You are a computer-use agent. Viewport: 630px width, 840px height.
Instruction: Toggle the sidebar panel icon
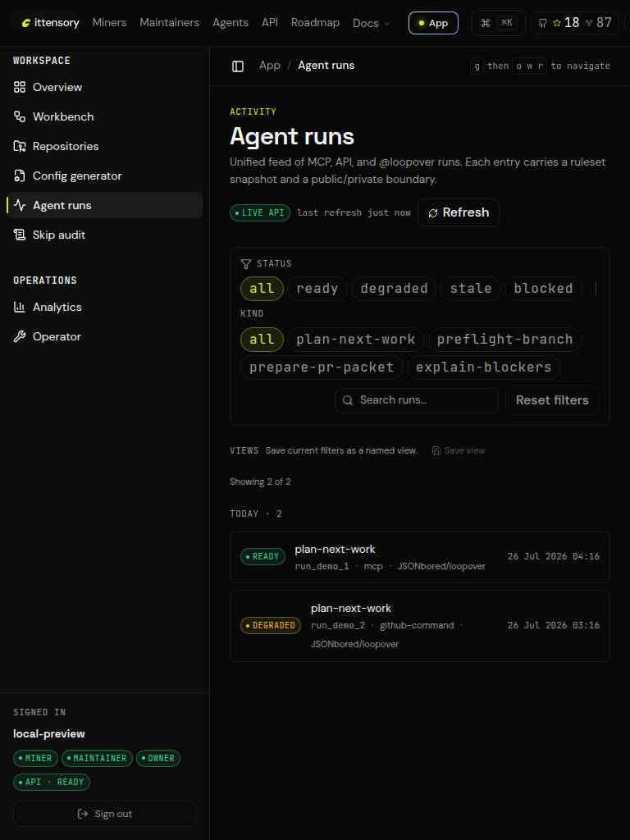tap(238, 66)
